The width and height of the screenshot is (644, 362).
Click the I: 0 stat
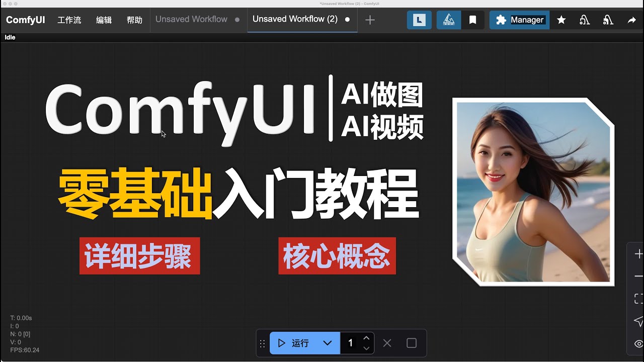coord(15,326)
